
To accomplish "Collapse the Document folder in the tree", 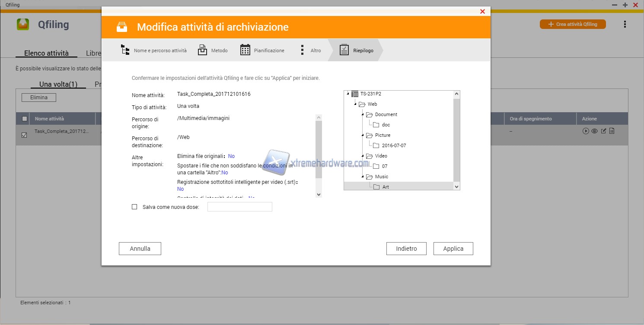I will pyautogui.click(x=363, y=114).
